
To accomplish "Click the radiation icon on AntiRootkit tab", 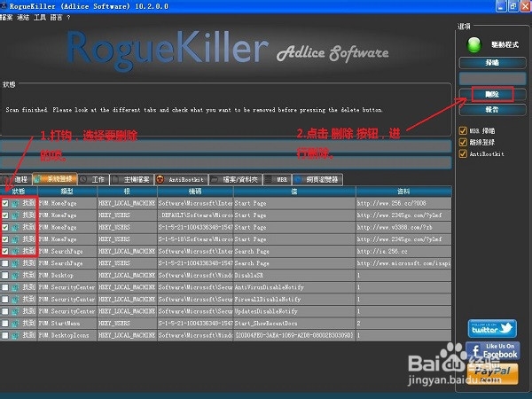I will click(x=160, y=179).
